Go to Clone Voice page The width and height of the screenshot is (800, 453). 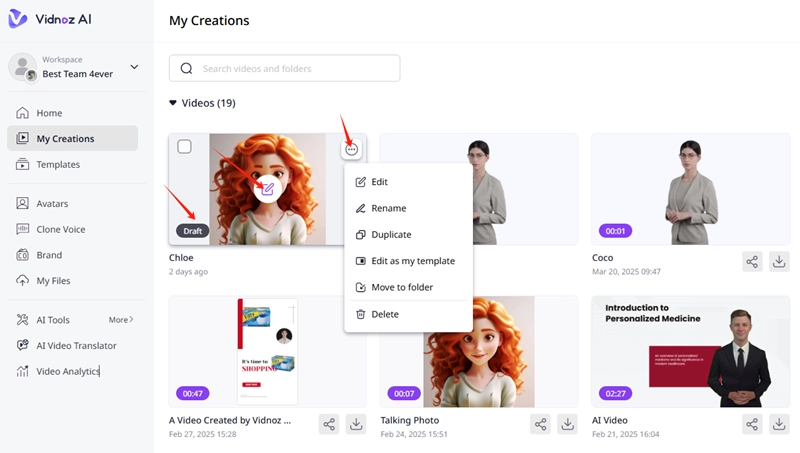click(x=60, y=229)
